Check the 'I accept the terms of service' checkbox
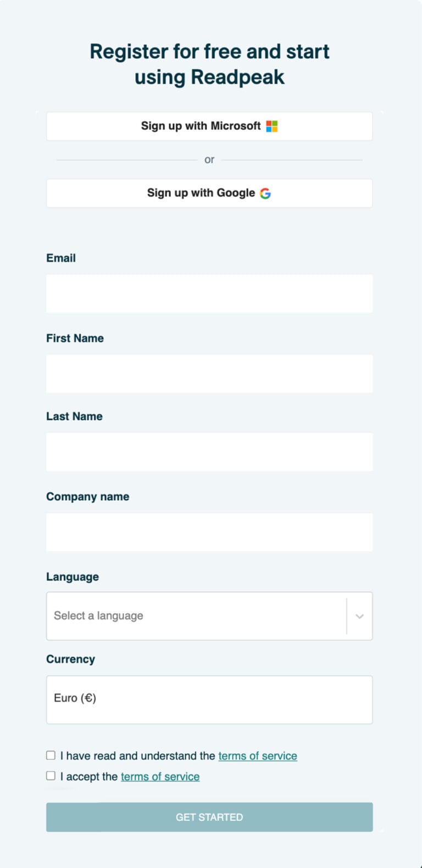This screenshot has width=422, height=868. point(51,776)
